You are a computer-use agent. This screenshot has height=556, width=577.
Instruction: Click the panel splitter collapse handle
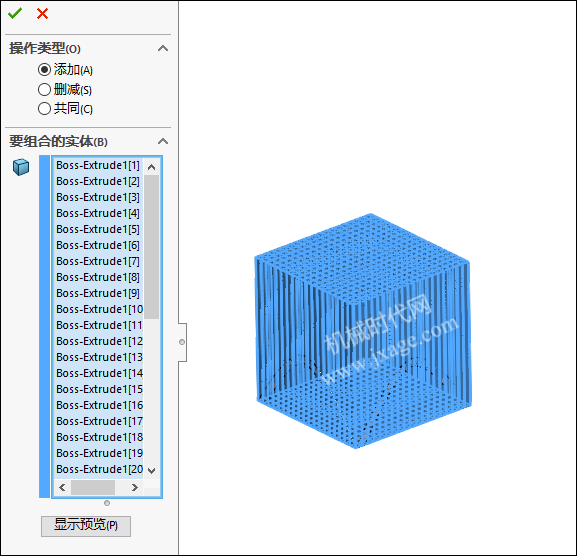pyautogui.click(x=182, y=342)
